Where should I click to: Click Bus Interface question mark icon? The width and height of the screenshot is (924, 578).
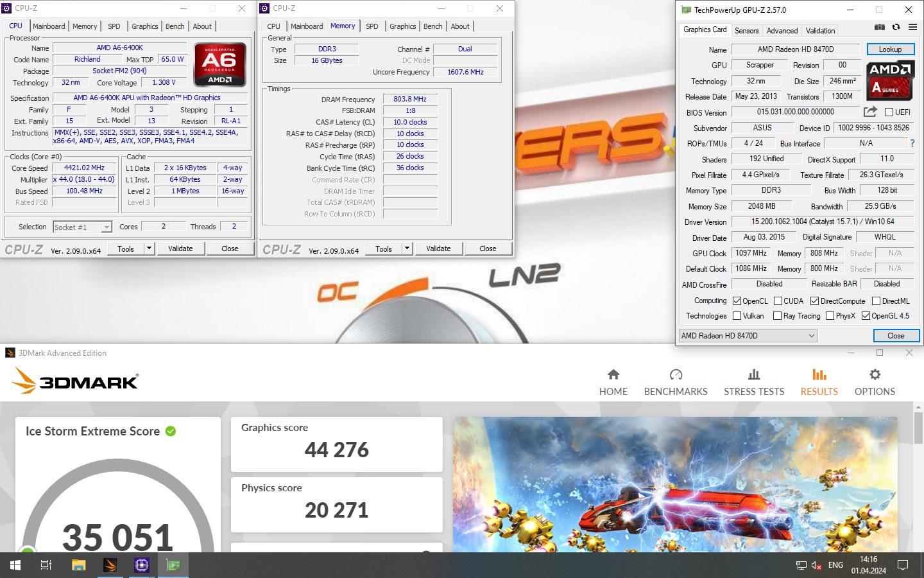(x=912, y=143)
